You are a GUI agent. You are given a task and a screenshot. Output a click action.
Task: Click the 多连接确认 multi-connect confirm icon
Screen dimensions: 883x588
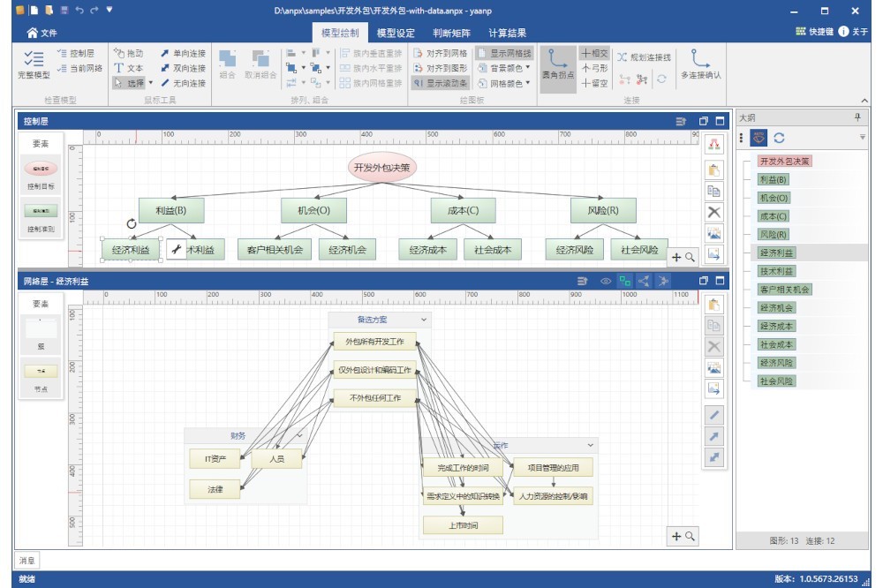pos(700,64)
